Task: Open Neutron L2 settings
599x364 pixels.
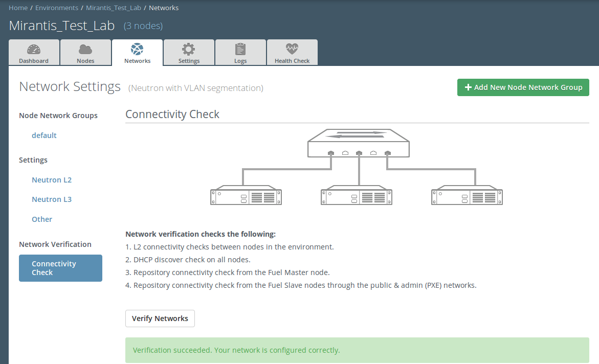Action: 52,180
